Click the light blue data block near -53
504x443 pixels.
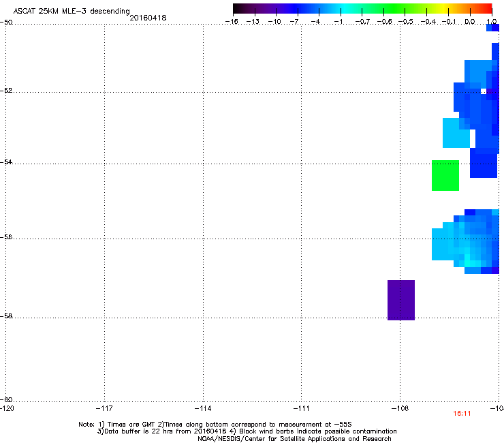pyautogui.click(x=456, y=133)
